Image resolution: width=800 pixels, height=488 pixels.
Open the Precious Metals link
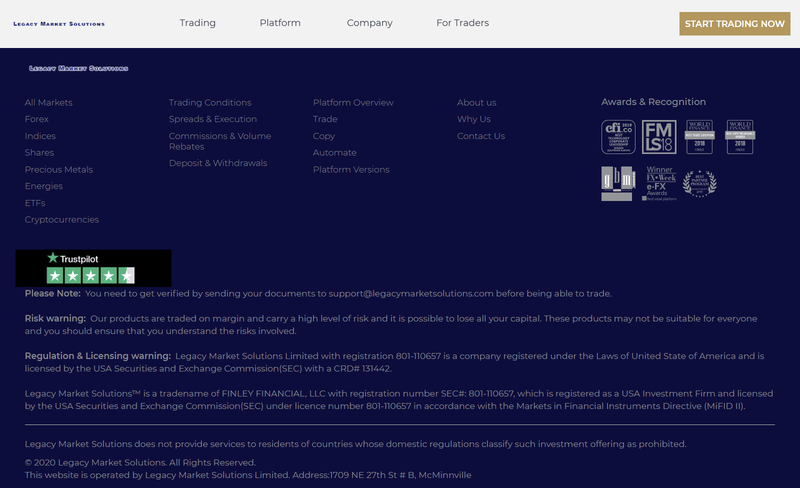[59, 169]
